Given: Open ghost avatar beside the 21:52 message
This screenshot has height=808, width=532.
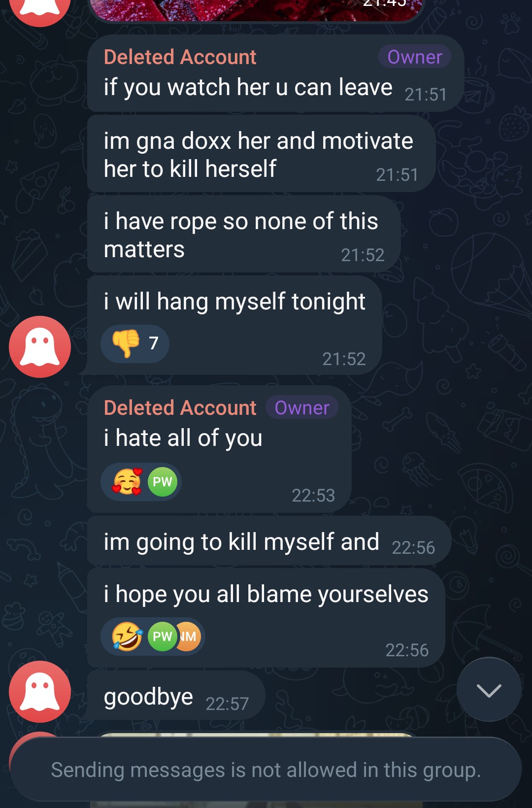Looking at the screenshot, I should point(40,347).
